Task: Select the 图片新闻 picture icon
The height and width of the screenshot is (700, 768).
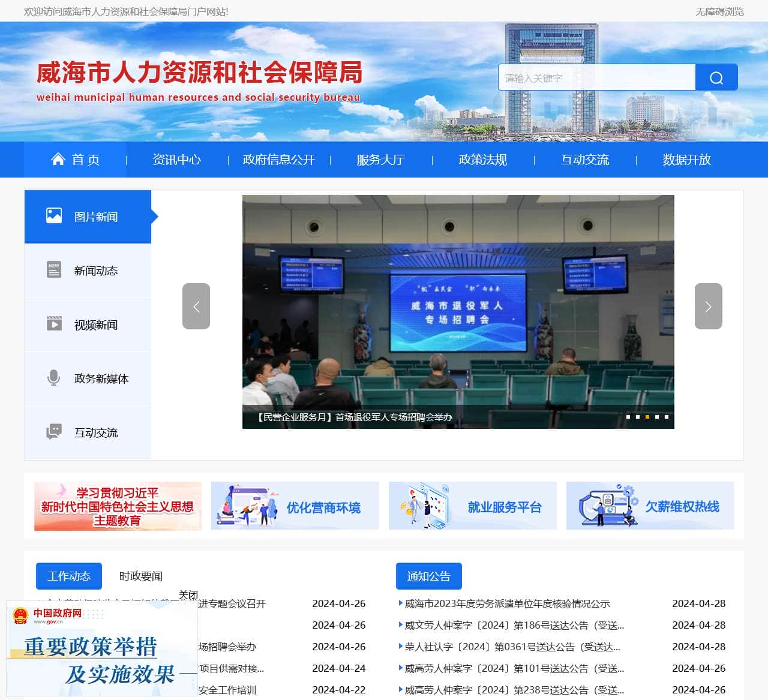Action: click(x=54, y=215)
